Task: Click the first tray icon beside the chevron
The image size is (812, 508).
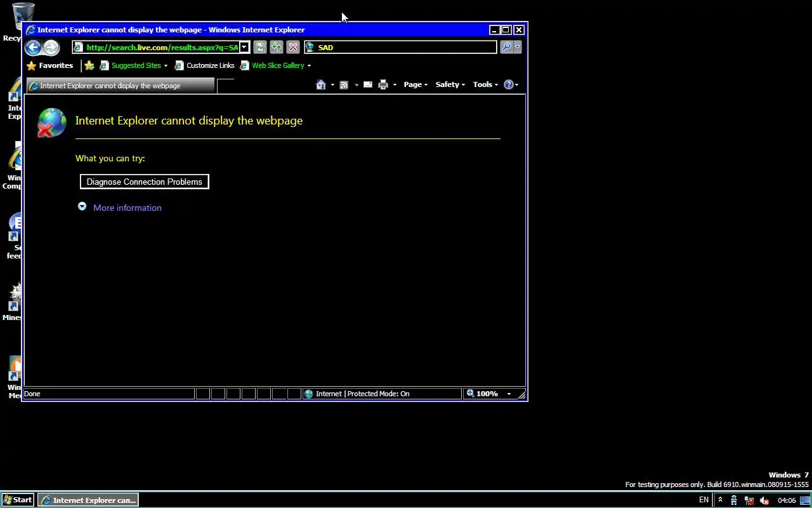Action: [x=734, y=500]
